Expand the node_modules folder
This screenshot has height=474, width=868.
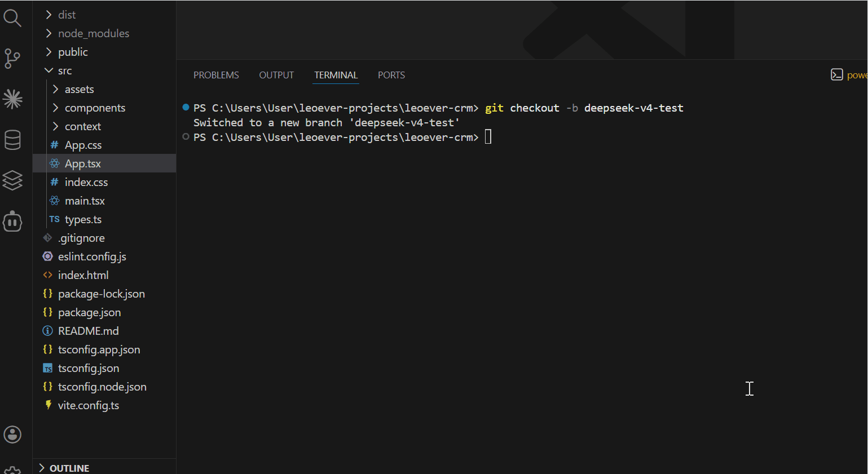(x=93, y=33)
